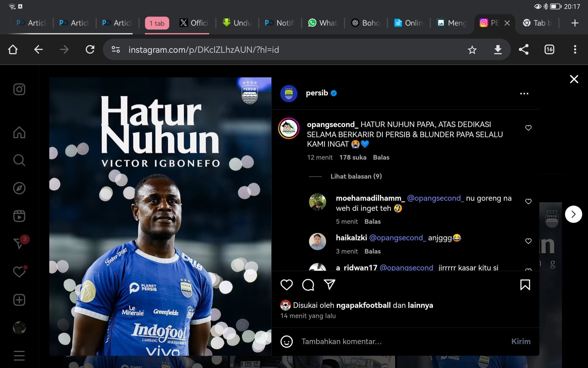
Task: Open browser three-dot overflow menu
Action: coord(575,49)
